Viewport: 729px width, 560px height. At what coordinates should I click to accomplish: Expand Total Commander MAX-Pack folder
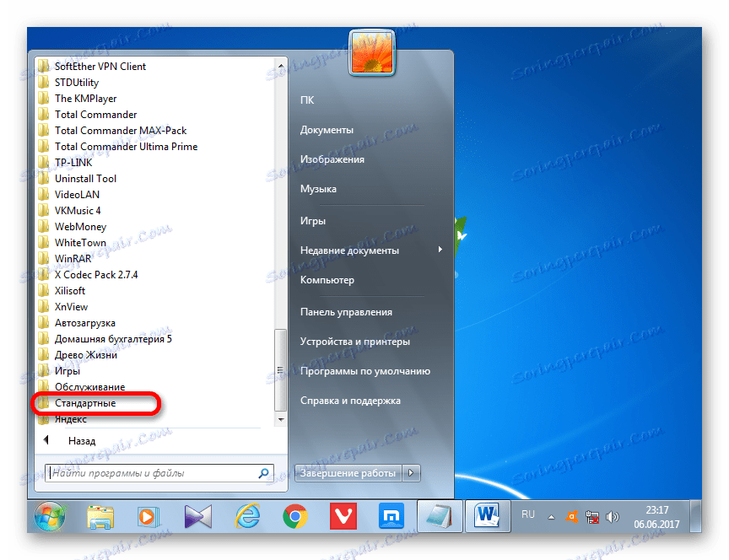tap(121, 131)
